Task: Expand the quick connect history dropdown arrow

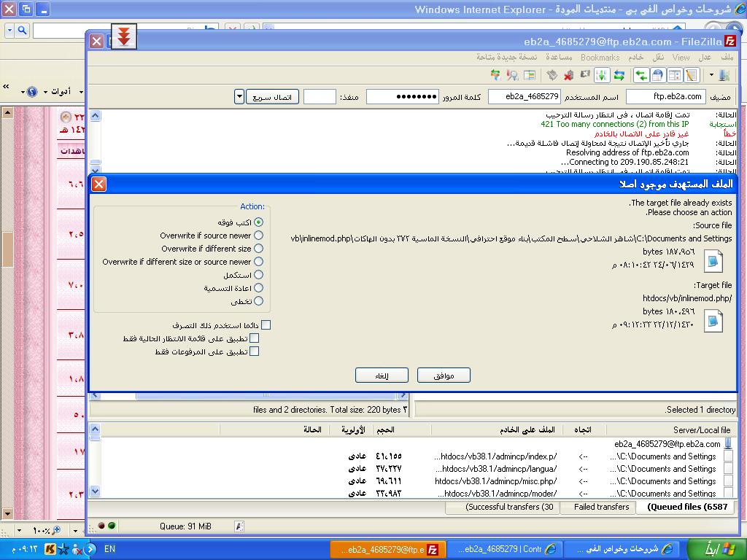Action: click(239, 97)
